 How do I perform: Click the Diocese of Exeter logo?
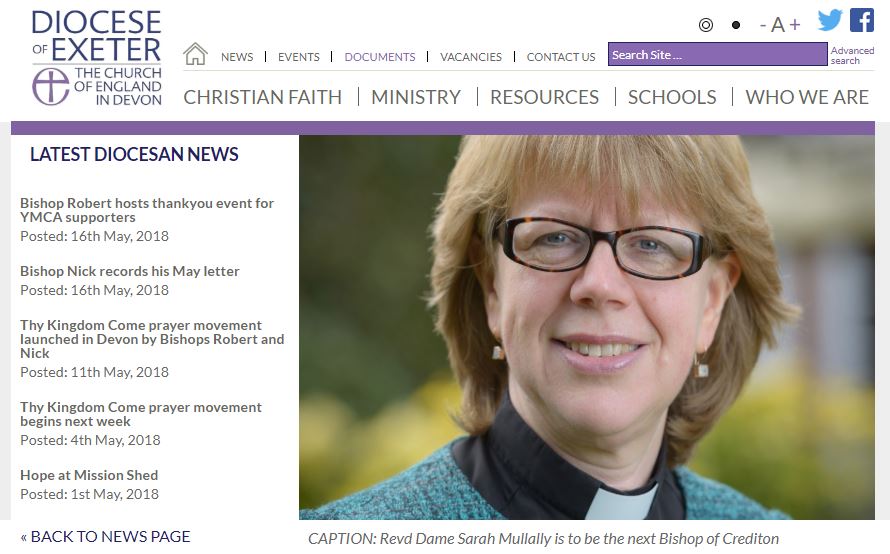pyautogui.click(x=96, y=58)
